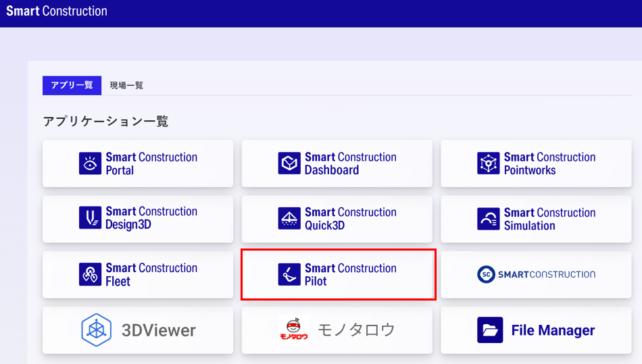Open Smart Construction Pilot app tile

(x=338, y=274)
